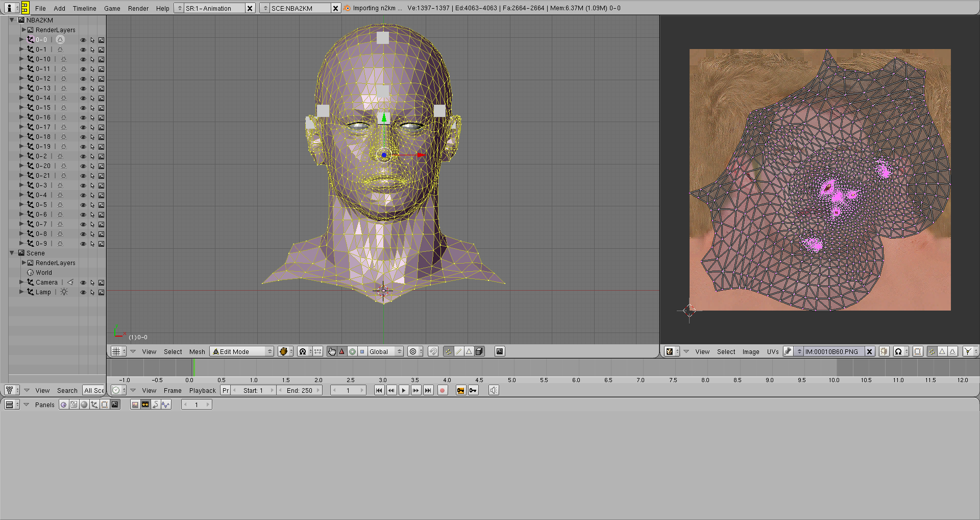Open the UVs menu in image editor
The image size is (980, 520).
point(772,351)
